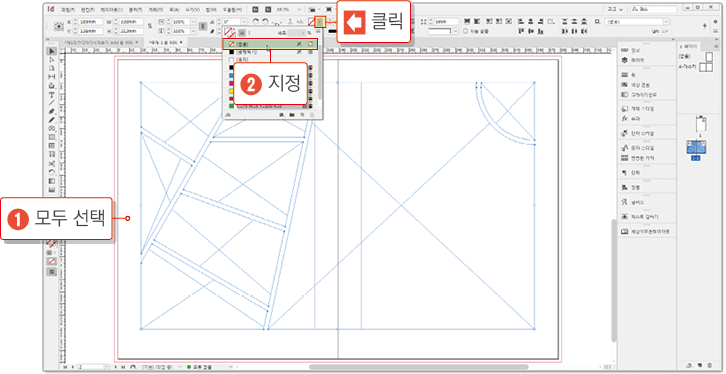Image resolution: width=726 pixels, height=374 pixels.
Task: Open the File menu
Action: click(69, 10)
